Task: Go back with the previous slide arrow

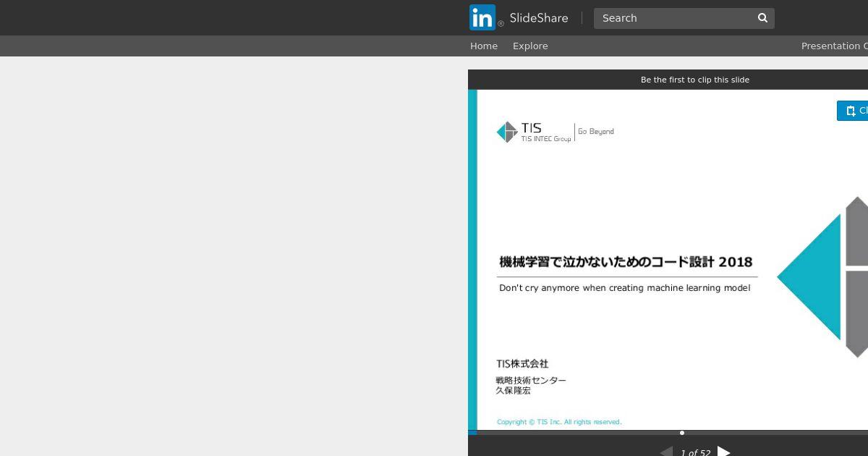Action: point(666,451)
